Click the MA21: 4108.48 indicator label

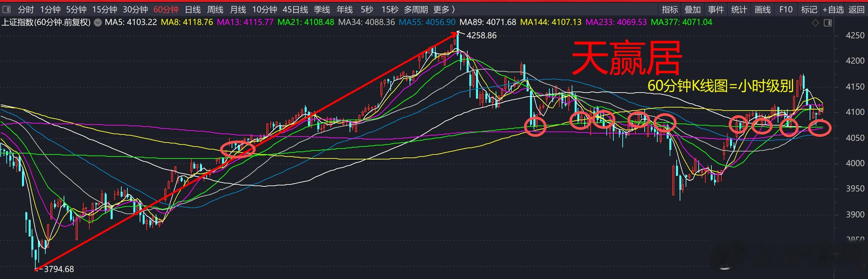pyautogui.click(x=306, y=23)
